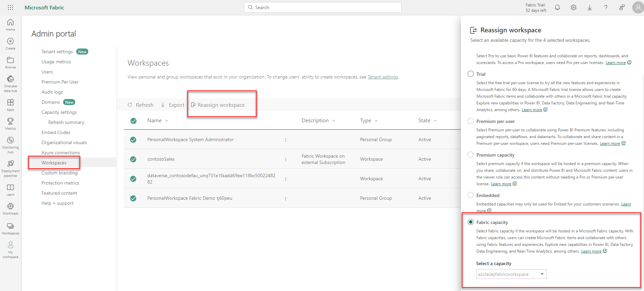Deselect dataverse workspace row checkbox

tap(134, 179)
